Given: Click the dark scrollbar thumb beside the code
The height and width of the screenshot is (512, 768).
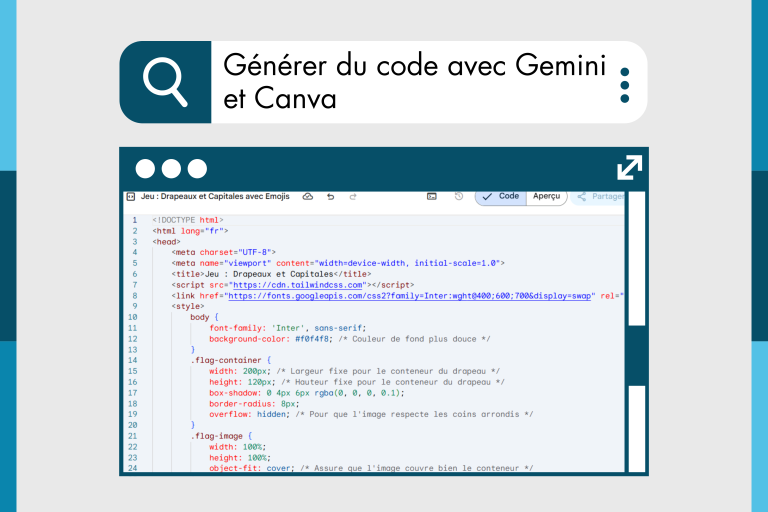Looking at the screenshot, I should [x=637, y=356].
